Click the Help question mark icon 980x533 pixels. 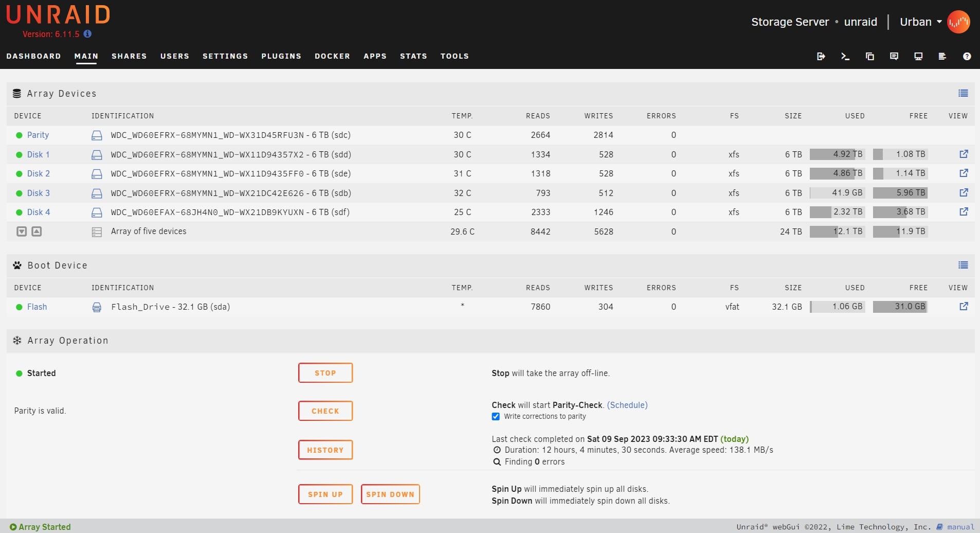pyautogui.click(x=967, y=56)
